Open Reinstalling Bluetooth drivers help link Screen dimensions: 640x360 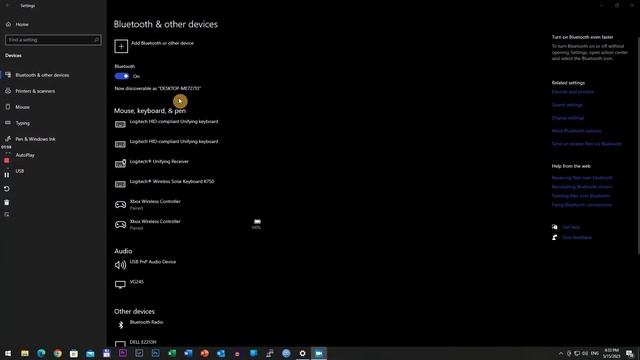(x=582, y=187)
